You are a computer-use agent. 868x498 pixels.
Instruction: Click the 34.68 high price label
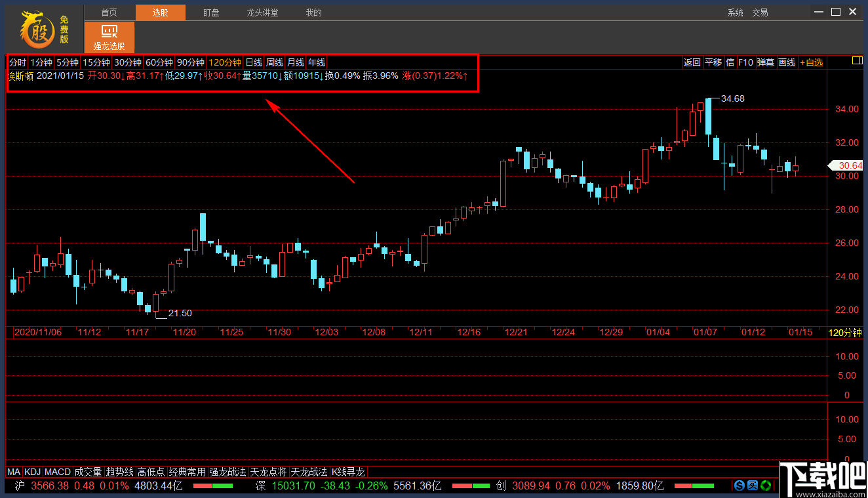click(732, 98)
